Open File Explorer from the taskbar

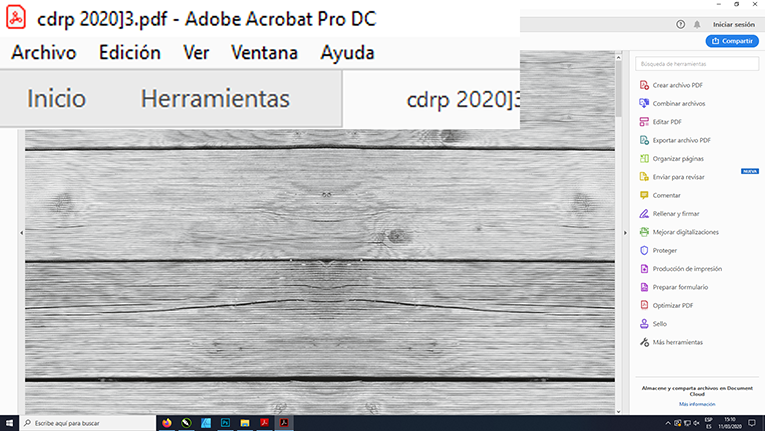click(245, 423)
